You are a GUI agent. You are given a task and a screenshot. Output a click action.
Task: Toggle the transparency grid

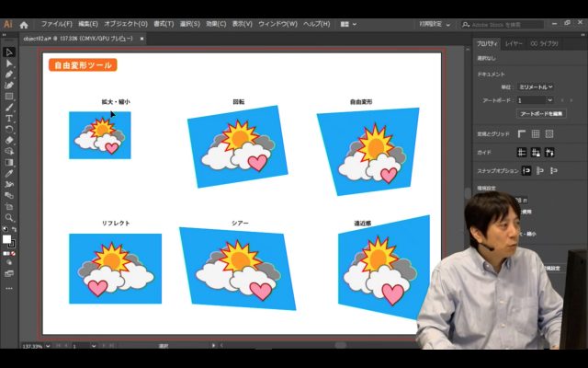click(x=549, y=133)
